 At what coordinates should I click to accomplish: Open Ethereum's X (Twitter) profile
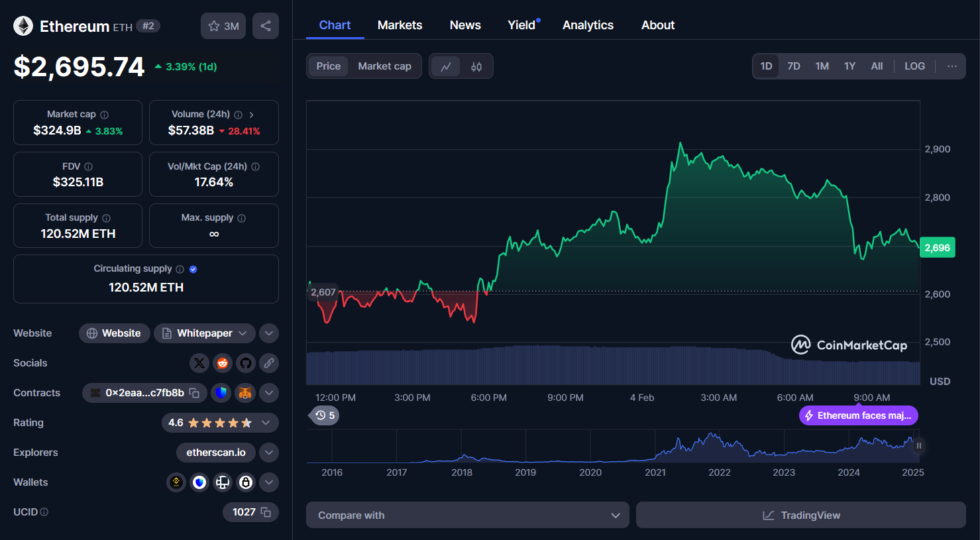pyautogui.click(x=199, y=362)
